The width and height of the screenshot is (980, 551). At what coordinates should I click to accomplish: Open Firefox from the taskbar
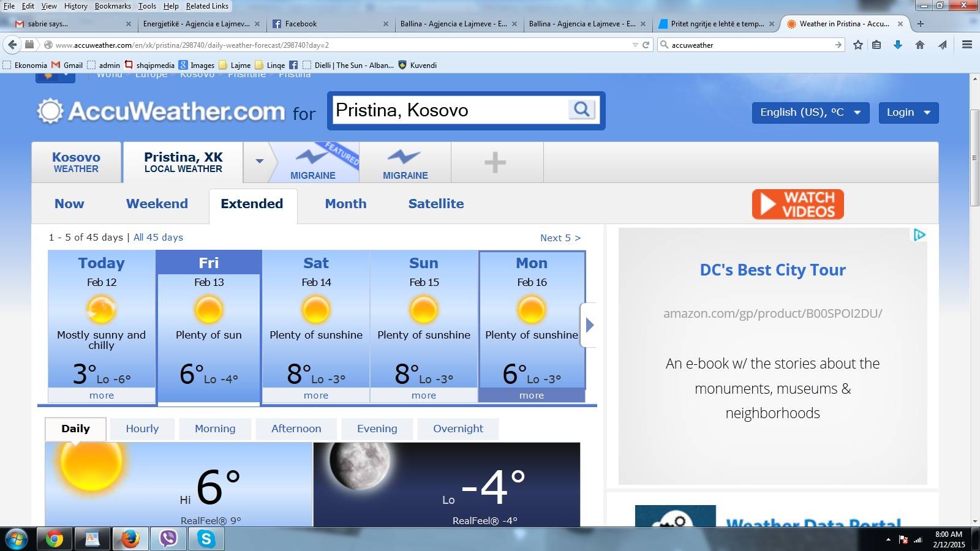click(130, 539)
